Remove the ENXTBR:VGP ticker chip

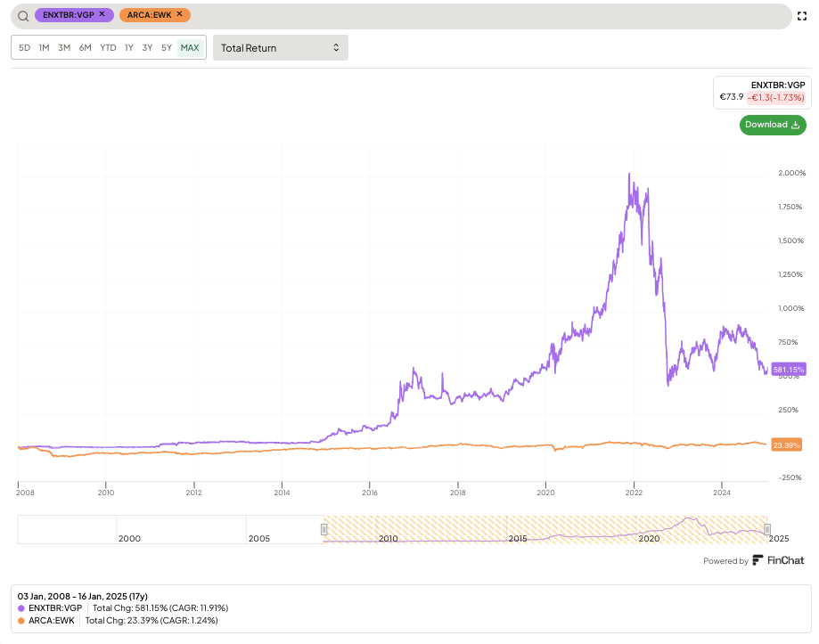point(102,14)
